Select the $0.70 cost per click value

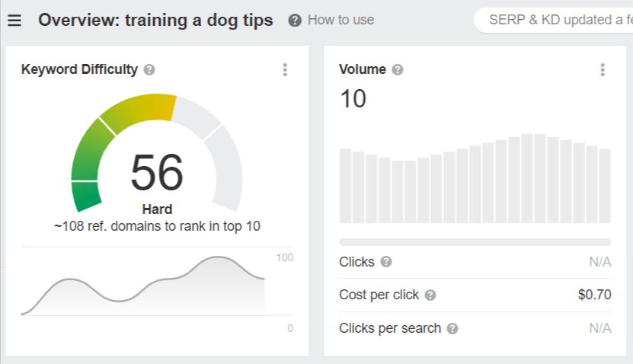tap(594, 295)
